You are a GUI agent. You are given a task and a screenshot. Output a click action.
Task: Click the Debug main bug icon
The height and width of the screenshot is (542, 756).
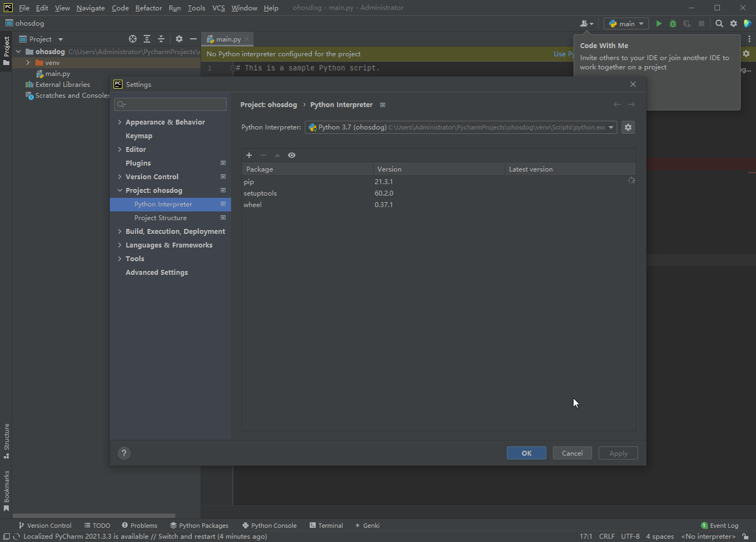[673, 23]
